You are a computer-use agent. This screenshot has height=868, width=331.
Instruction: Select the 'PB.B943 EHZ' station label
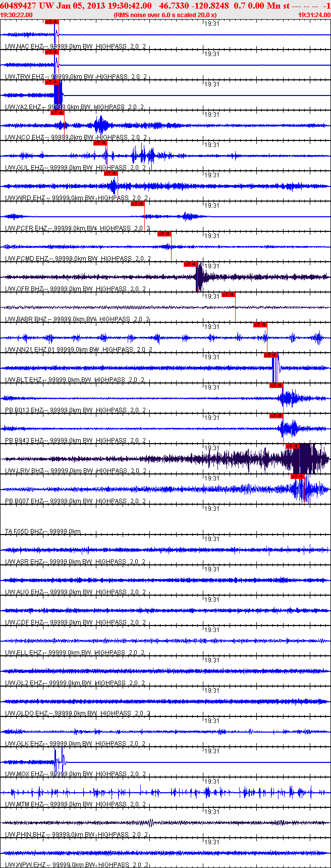[x=24, y=441]
